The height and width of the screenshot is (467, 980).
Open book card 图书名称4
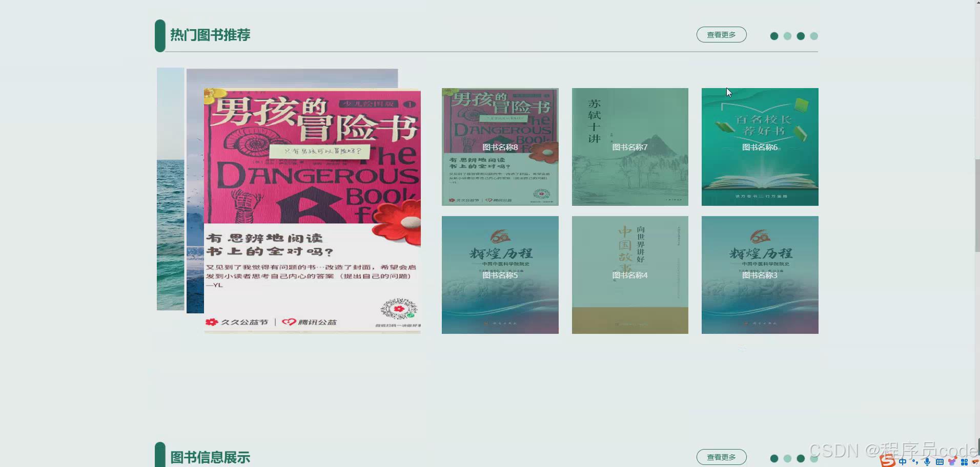pos(630,275)
